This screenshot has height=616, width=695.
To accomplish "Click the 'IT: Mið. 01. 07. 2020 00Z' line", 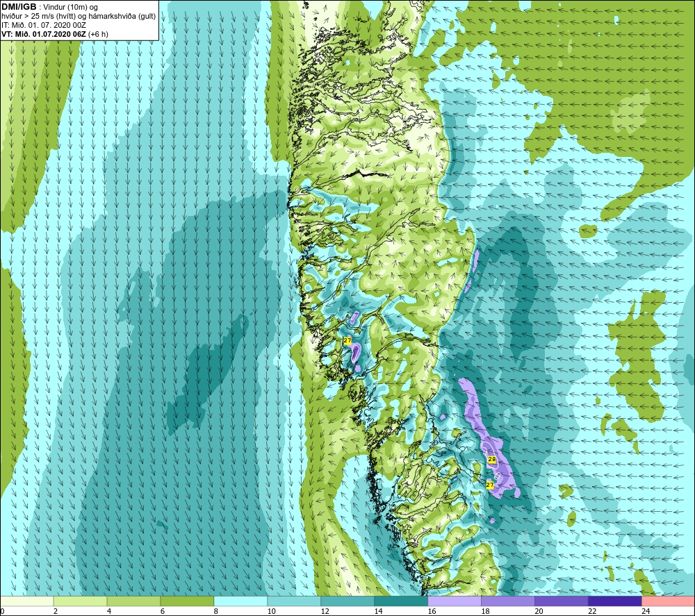I will [x=43, y=25].
